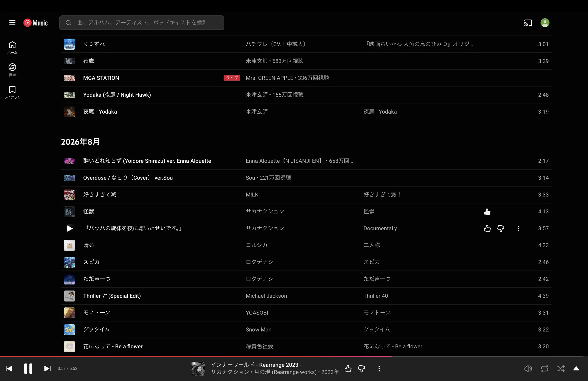The width and height of the screenshot is (588, 381).
Task: Open 探索 in the sidebar
Action: 12,70
